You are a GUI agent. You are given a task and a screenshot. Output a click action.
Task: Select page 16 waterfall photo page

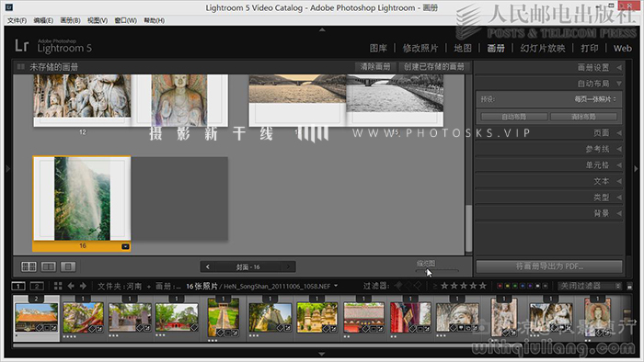point(82,198)
